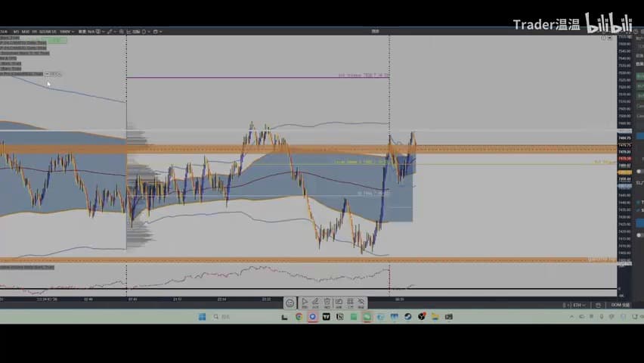
Task: Select the pointer arrow tool on floating toolbar
Action: click(305, 303)
